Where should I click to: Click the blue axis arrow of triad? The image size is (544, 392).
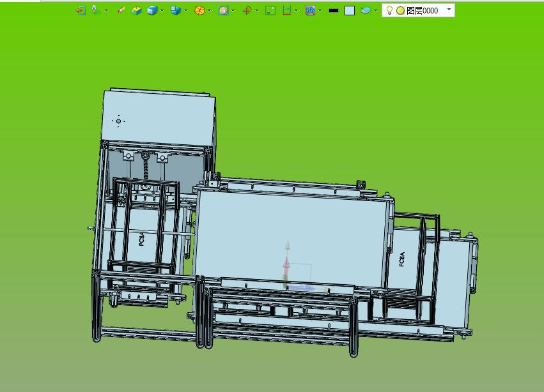tap(302, 288)
